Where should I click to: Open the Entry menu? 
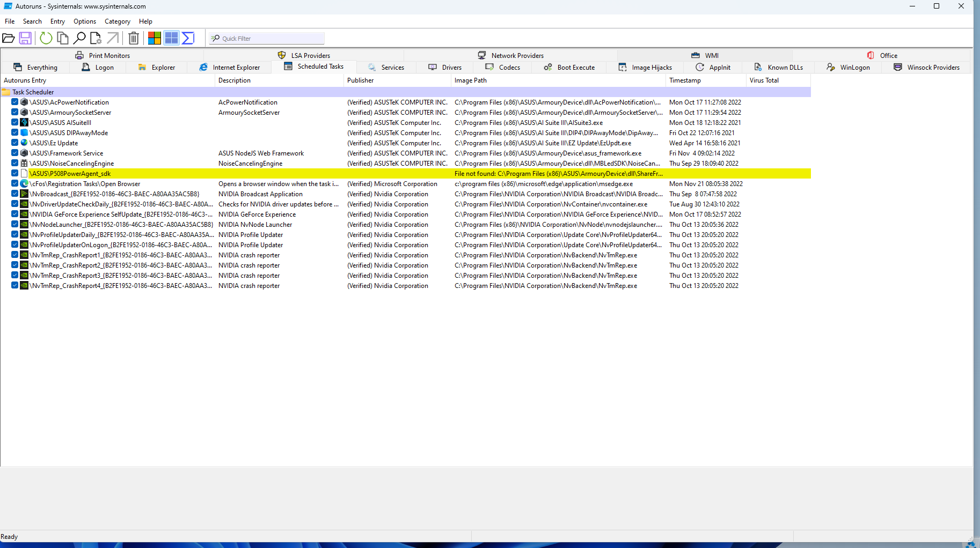[57, 21]
